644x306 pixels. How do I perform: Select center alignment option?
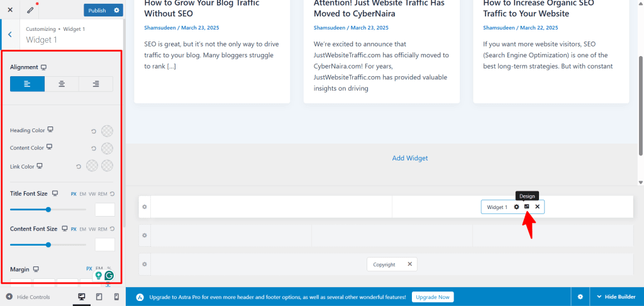click(62, 84)
